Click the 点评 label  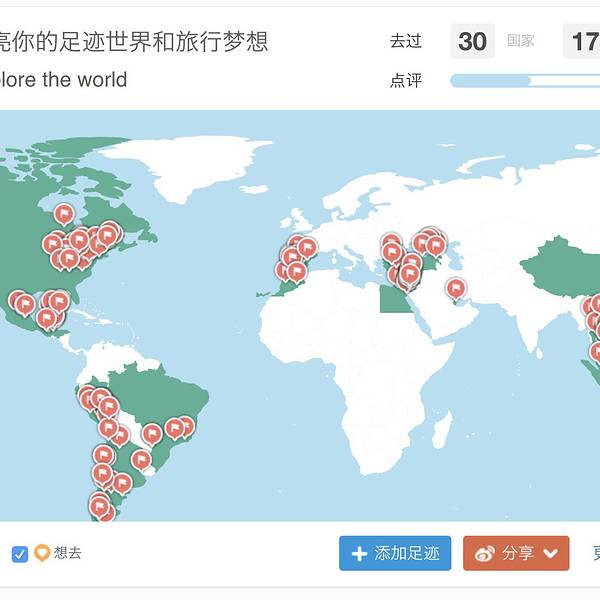point(406,81)
